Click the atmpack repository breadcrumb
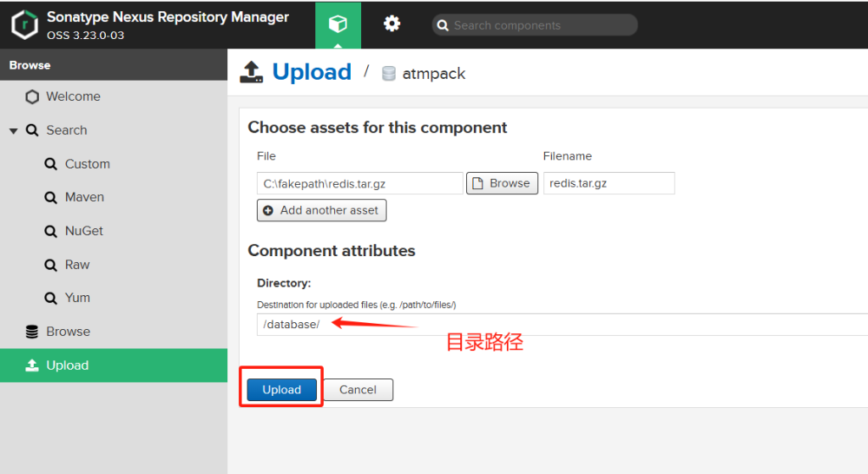The height and width of the screenshot is (474, 868). point(433,74)
